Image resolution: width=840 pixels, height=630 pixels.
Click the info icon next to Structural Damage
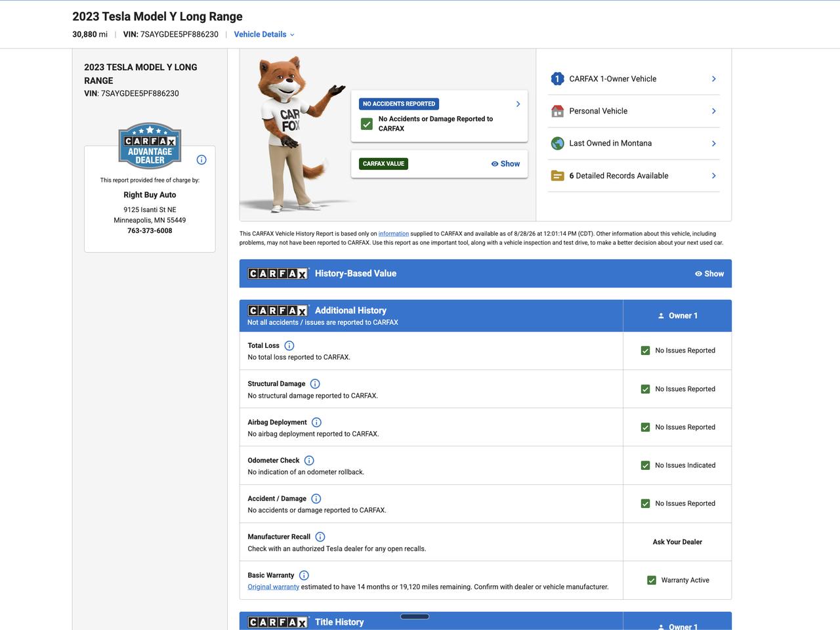coord(315,384)
